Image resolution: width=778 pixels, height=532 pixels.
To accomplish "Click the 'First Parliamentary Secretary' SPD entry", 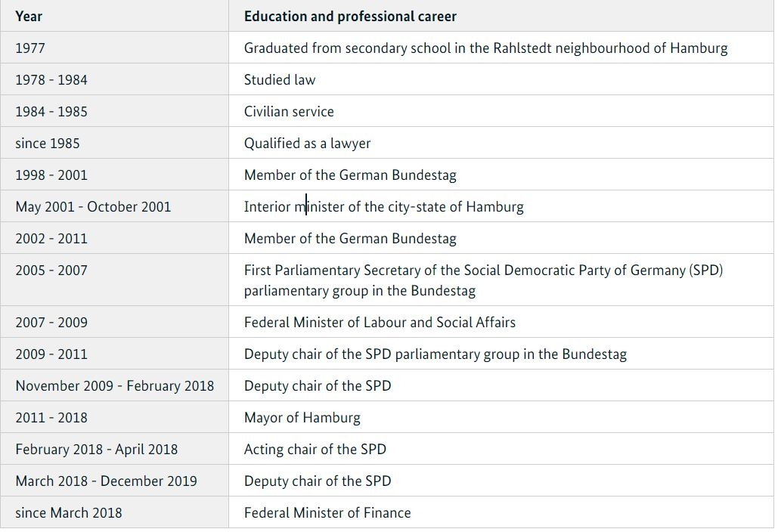I will point(483,271).
